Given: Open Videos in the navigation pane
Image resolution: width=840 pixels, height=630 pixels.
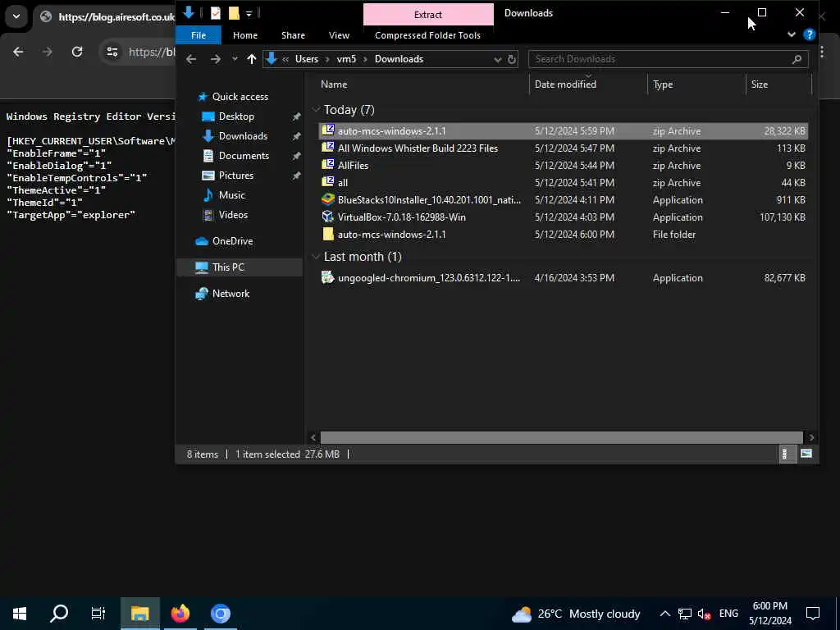Looking at the screenshot, I should point(233,215).
